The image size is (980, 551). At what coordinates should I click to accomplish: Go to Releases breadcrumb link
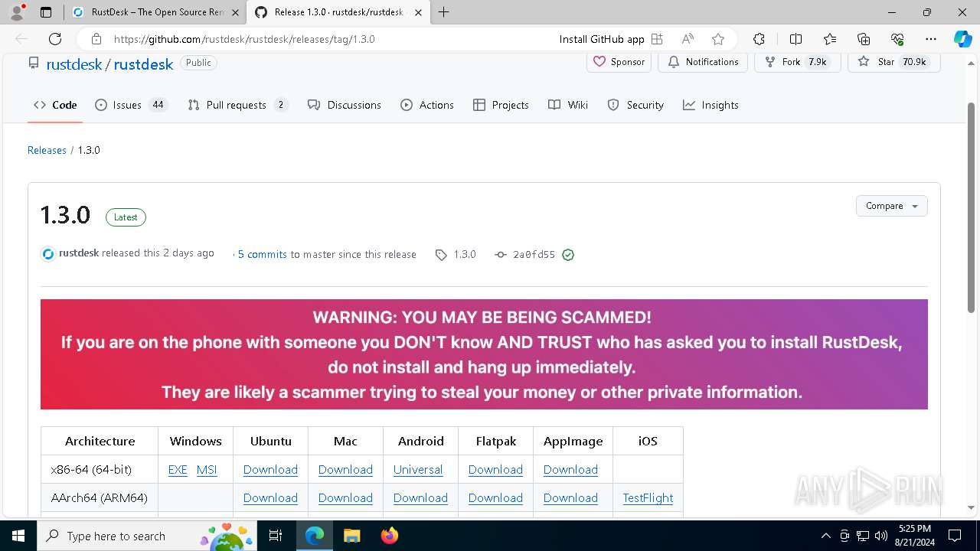[x=47, y=150]
